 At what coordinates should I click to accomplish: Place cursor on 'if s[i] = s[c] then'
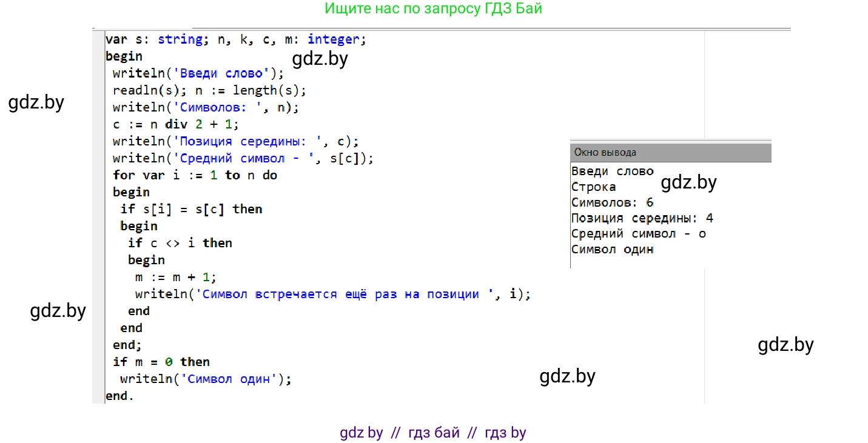[x=191, y=209]
